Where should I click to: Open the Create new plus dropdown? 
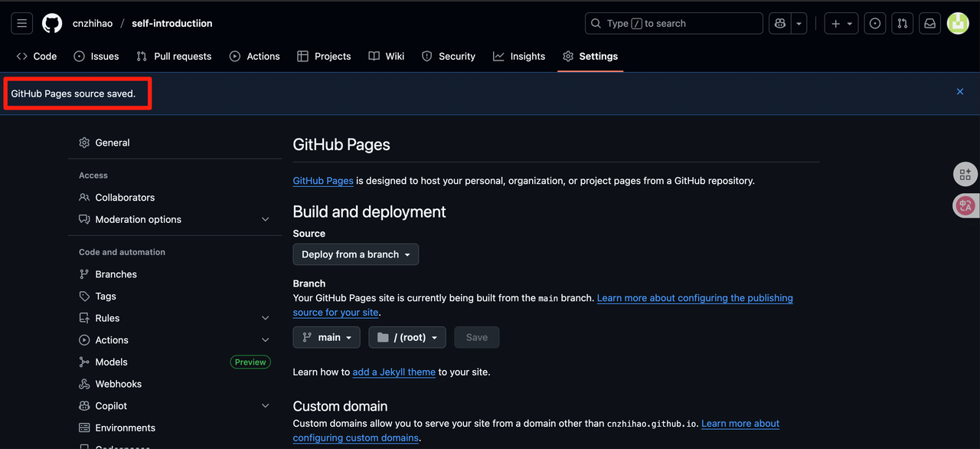(841, 24)
